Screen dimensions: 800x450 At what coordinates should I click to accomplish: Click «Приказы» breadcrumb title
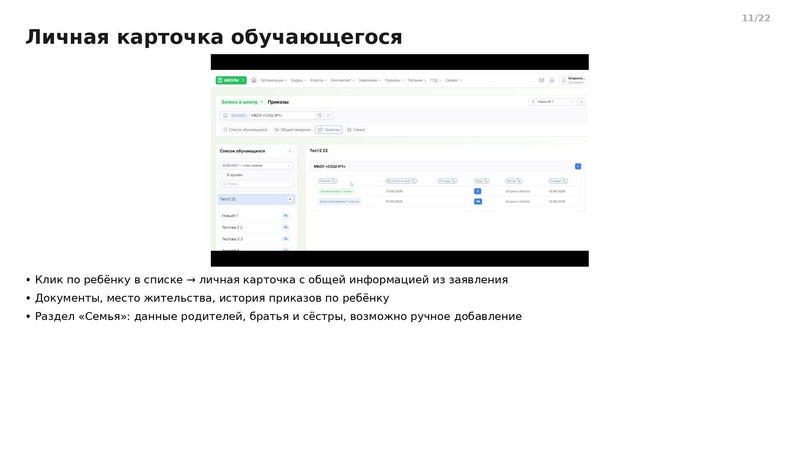coord(278,102)
